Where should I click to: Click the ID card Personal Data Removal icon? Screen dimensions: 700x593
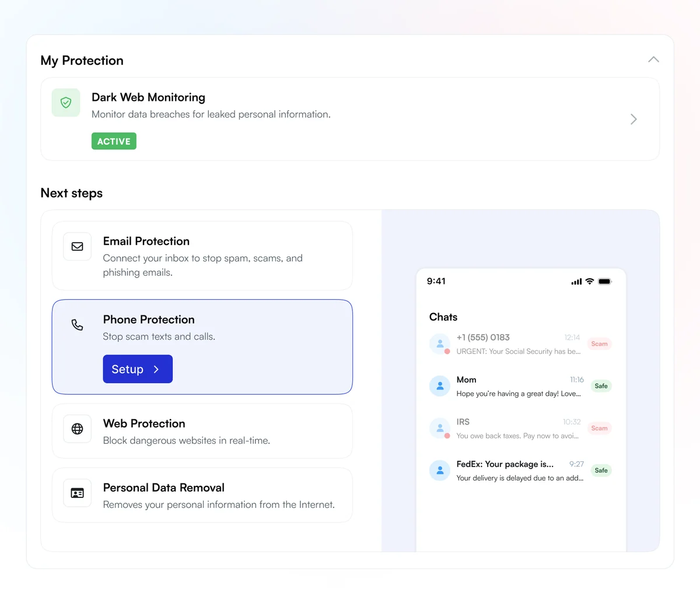77,493
